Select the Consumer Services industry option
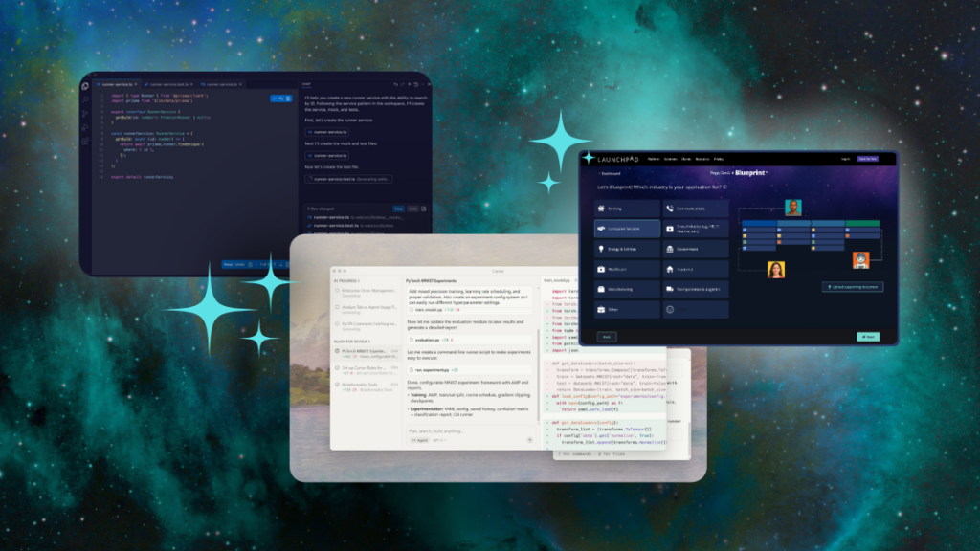Viewport: 980px width, 551px height. pos(627,229)
